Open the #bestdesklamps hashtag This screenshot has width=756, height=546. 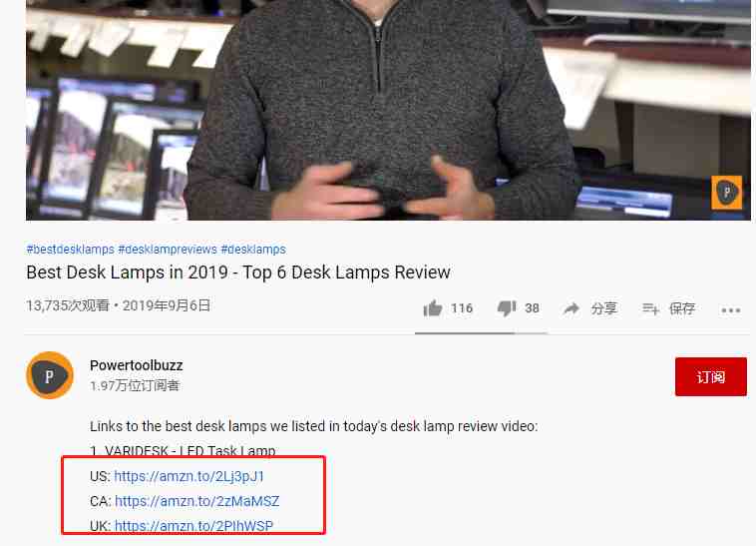coord(71,249)
